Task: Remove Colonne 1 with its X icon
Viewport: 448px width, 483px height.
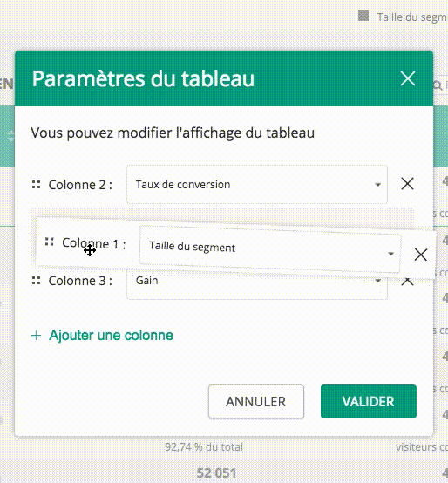Action: click(x=421, y=255)
